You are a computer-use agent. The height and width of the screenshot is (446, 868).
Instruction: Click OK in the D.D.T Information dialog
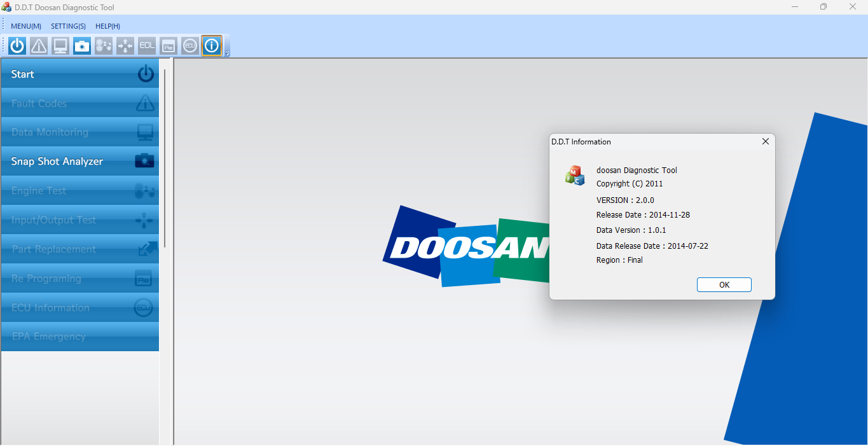point(724,284)
